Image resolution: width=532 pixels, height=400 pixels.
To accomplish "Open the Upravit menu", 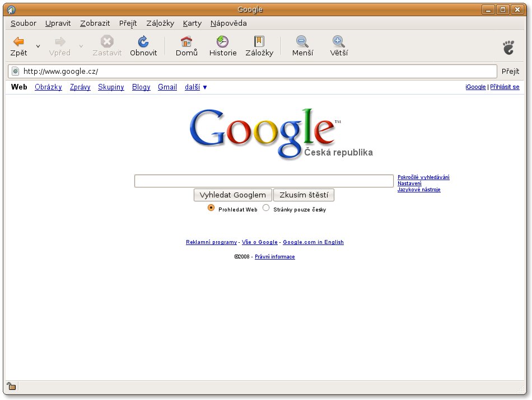I will coord(58,23).
